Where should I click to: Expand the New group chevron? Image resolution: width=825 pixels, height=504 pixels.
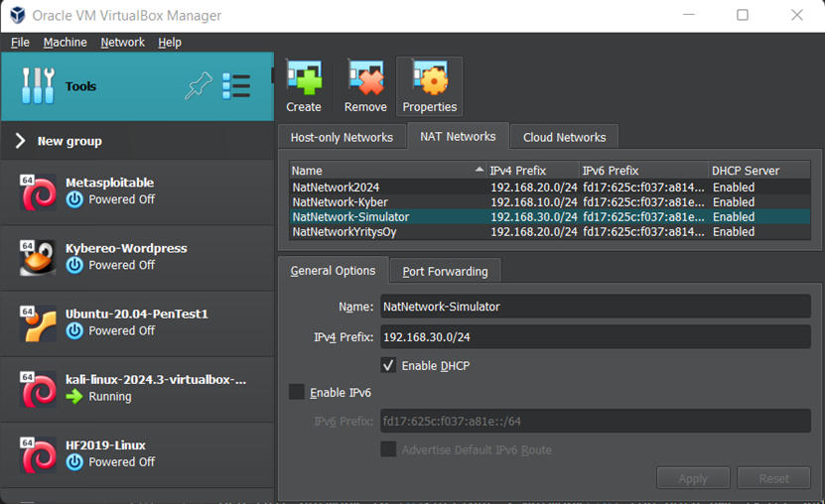pos(20,141)
